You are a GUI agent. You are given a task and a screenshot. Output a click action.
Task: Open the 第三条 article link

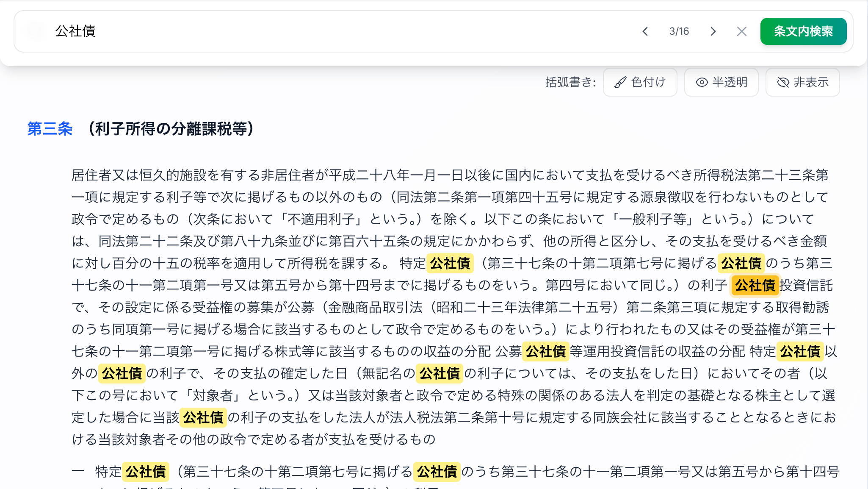point(50,129)
